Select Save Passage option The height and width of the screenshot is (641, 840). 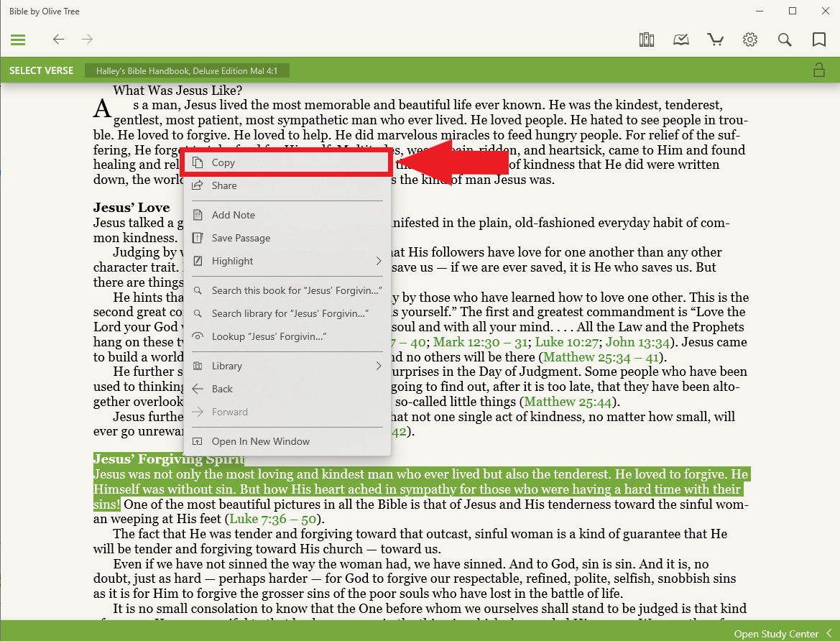click(x=241, y=238)
